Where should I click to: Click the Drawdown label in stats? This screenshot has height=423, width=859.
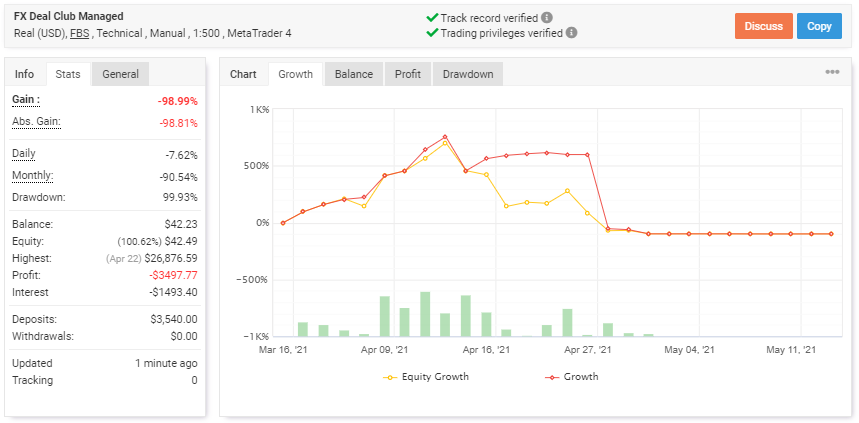point(38,197)
